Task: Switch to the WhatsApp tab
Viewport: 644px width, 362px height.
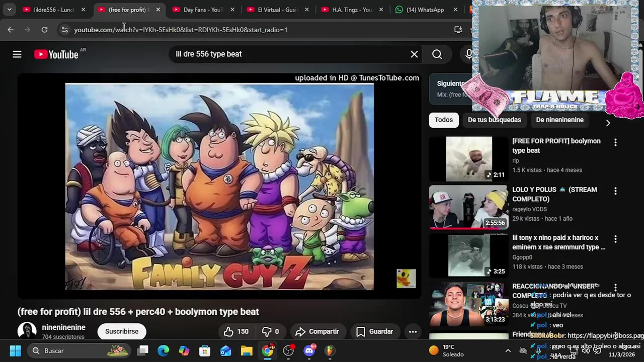Action: [x=426, y=10]
